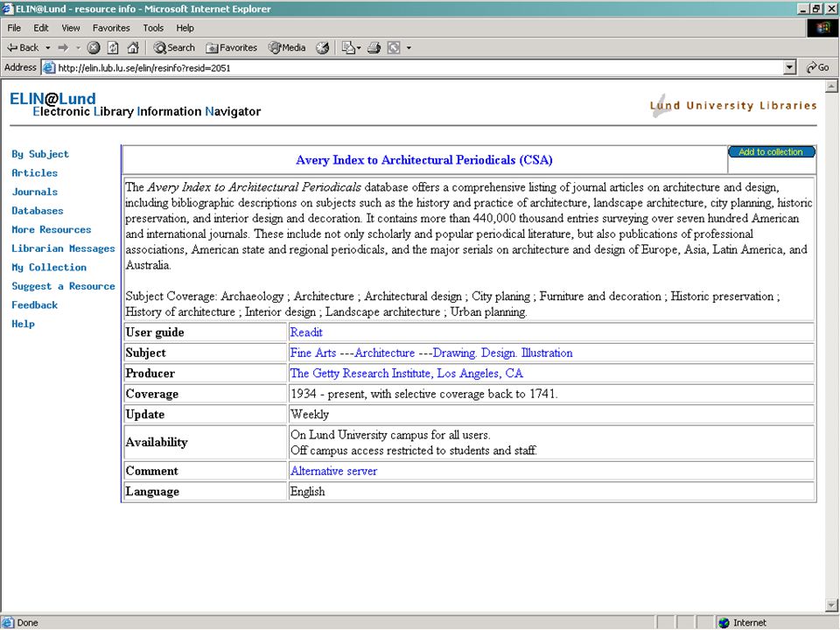Open the File menu
The height and width of the screenshot is (630, 840).
pyautogui.click(x=14, y=28)
